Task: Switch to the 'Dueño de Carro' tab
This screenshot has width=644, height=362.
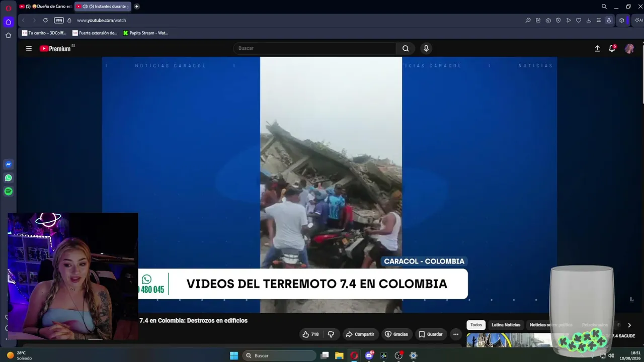Action: [x=45, y=7]
